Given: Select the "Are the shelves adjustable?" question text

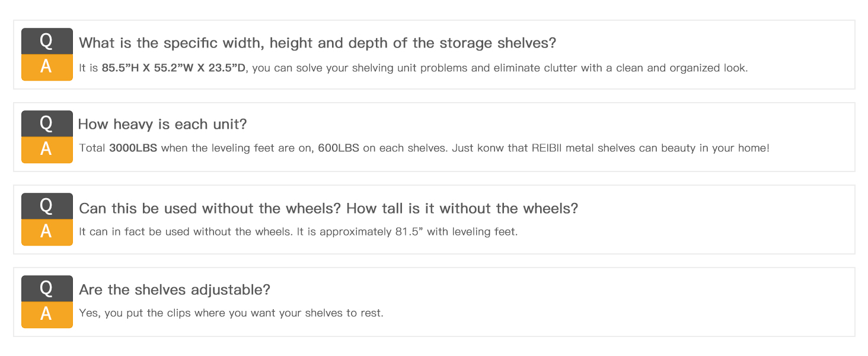Looking at the screenshot, I should click(174, 290).
